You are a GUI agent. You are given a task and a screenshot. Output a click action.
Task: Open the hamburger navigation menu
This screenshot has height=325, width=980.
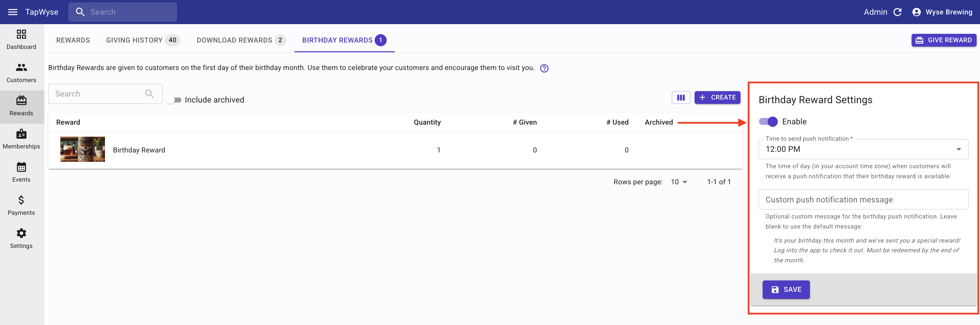12,12
